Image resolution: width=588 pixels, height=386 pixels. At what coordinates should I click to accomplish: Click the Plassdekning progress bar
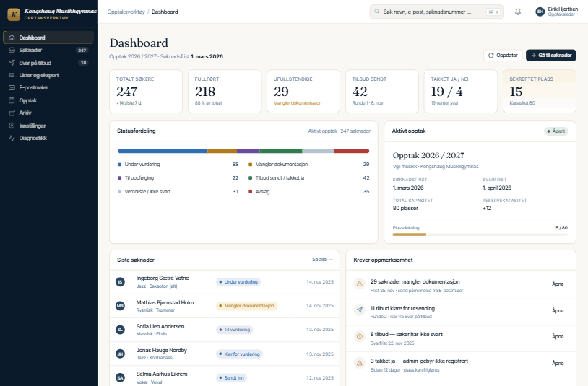pos(480,234)
